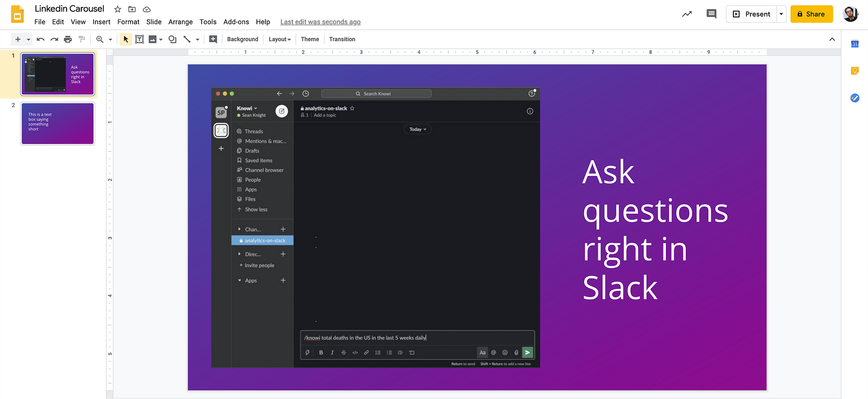Screen dimensions: 868x399
Task: Open the Help menu
Action: tap(263, 22)
